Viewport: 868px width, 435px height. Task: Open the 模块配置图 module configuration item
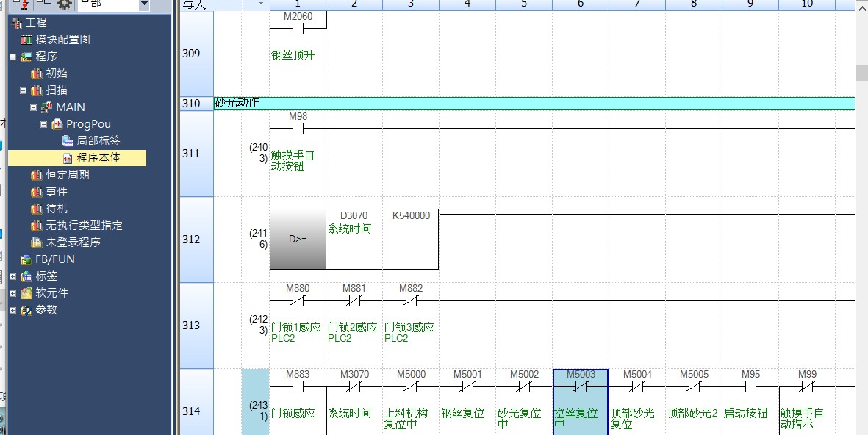coord(62,40)
